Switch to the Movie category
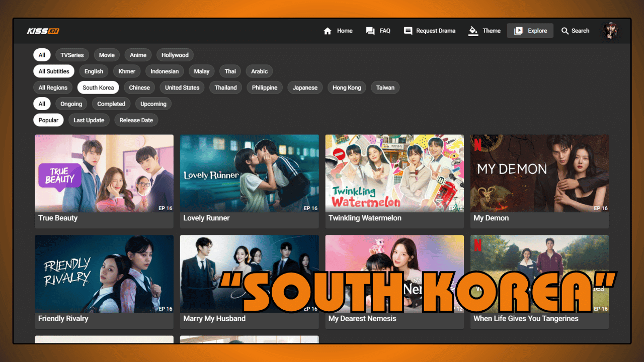This screenshot has height=362, width=644. tap(107, 55)
